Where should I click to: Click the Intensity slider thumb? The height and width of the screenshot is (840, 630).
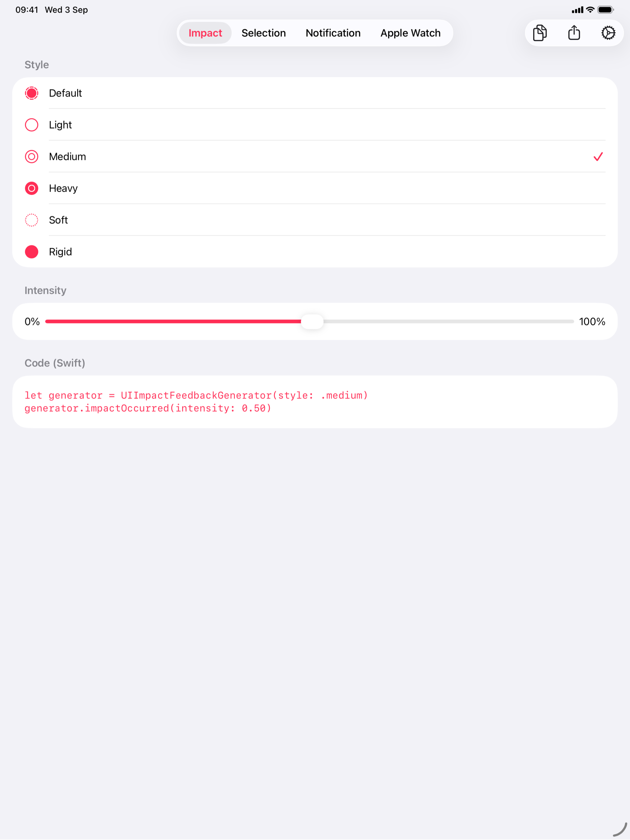(x=312, y=322)
